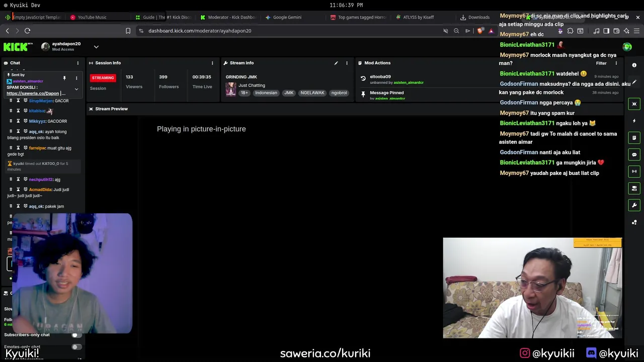This screenshot has width=644, height=362.
Task: Click Kyuiki Dev in top bar
Action: pyautogui.click(x=25, y=5)
